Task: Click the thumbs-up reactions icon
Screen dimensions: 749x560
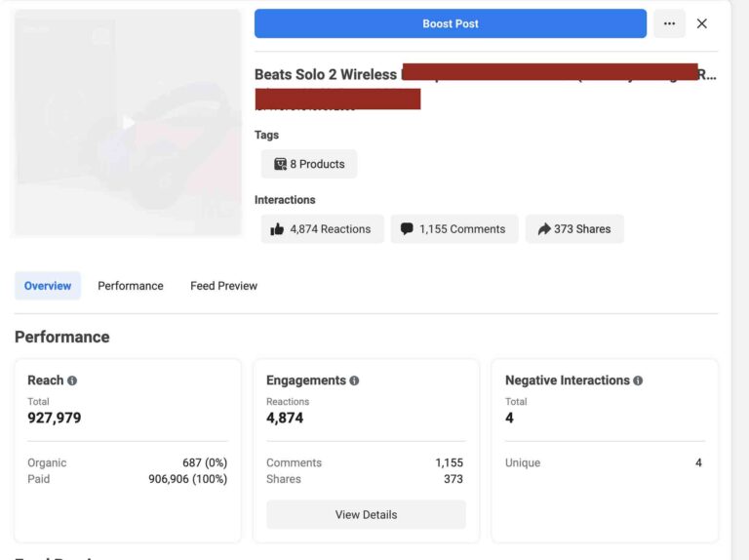Action: 277,229
